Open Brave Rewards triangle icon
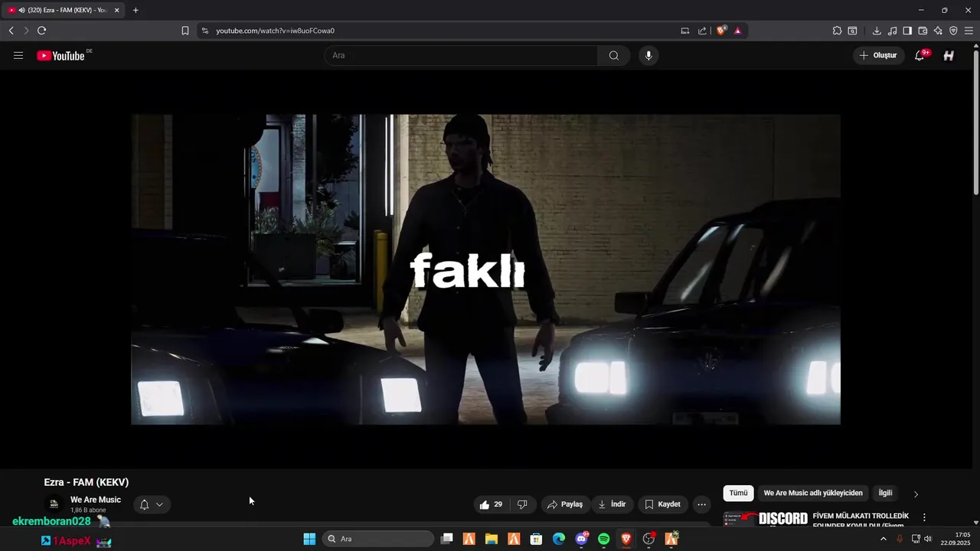The image size is (980, 551). tap(737, 31)
